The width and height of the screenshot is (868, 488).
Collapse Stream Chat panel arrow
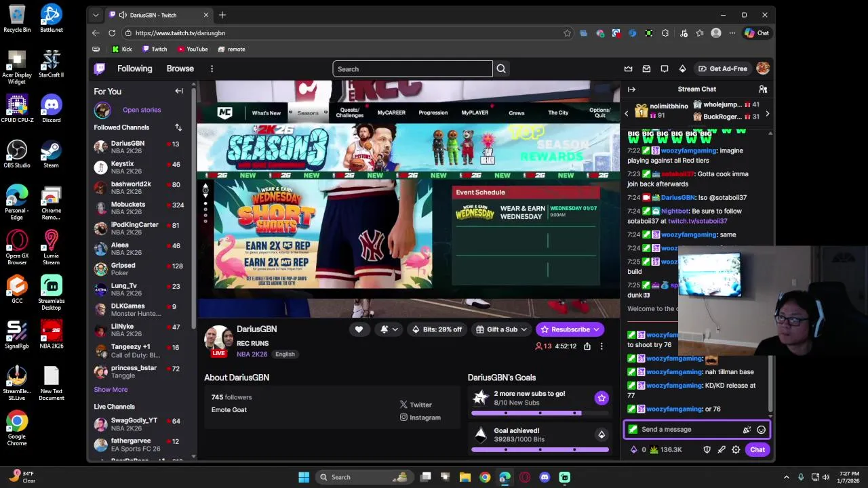(631, 89)
